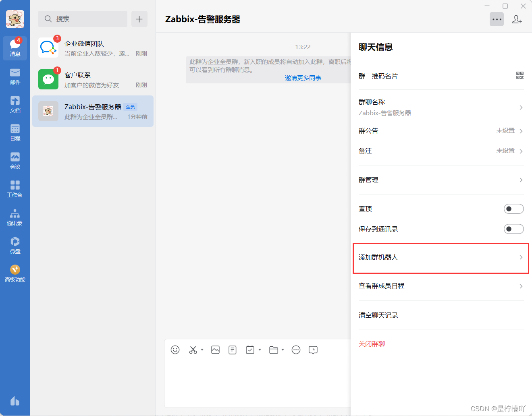Click the image send icon

pos(215,350)
